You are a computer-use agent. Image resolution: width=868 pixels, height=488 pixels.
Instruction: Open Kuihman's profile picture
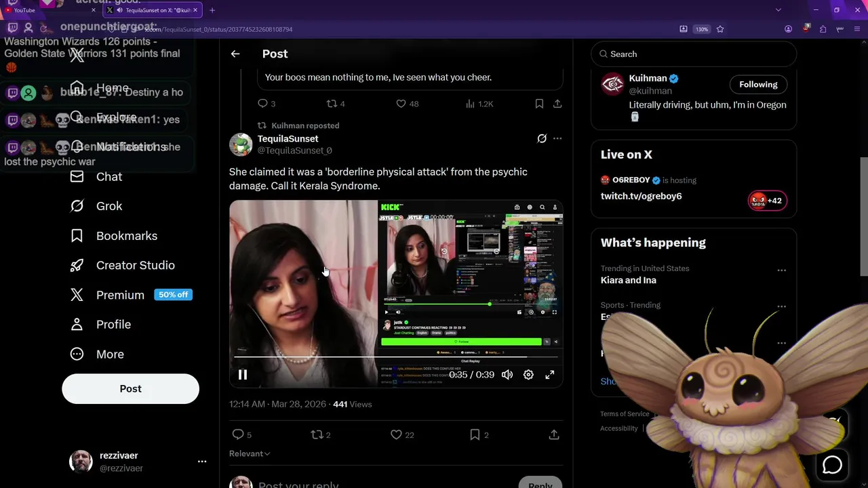coord(612,84)
